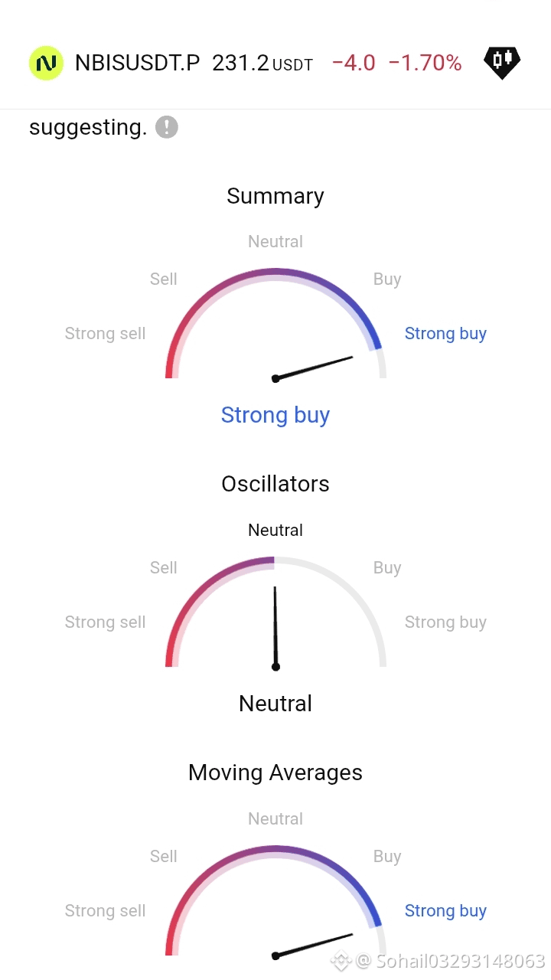The image size is (551, 980).
Task: Tap blue Strong buy result under Summary
Action: (x=275, y=415)
